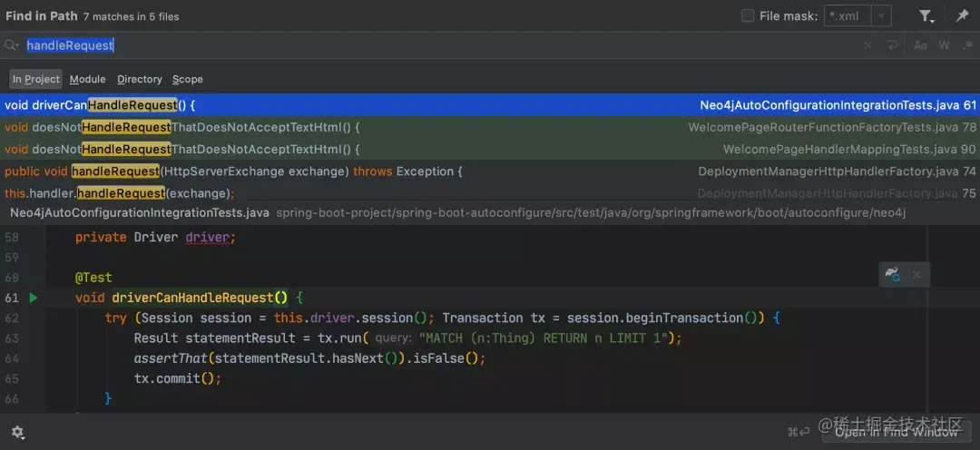Viewport: 980px width, 450px height.
Task: Click the assertThat statement on line 64
Action: (x=309, y=358)
